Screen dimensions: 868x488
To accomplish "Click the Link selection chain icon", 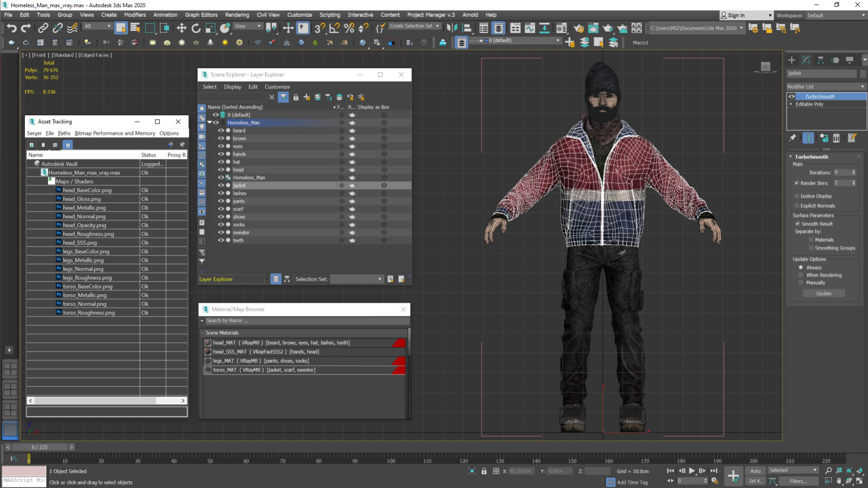I will [43, 28].
